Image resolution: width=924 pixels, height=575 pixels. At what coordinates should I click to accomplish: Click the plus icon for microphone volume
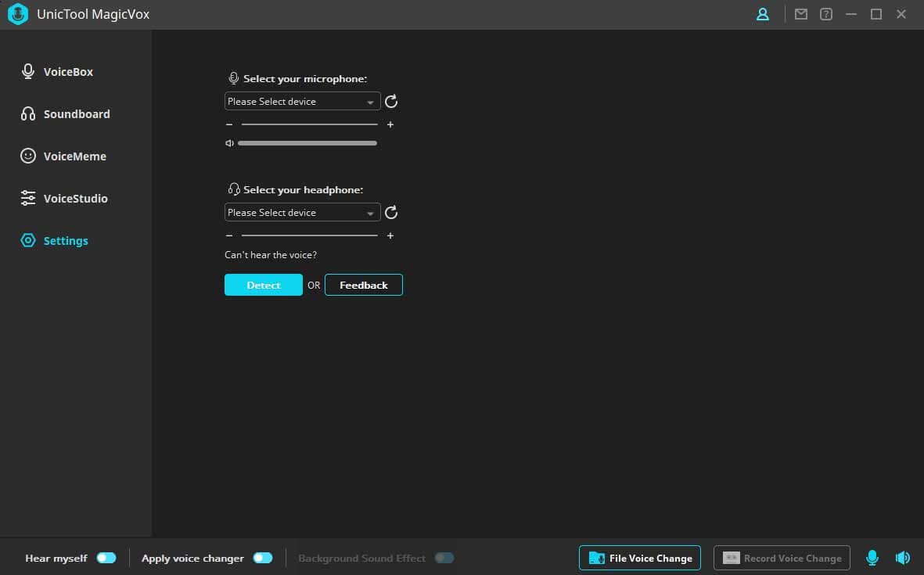390,124
